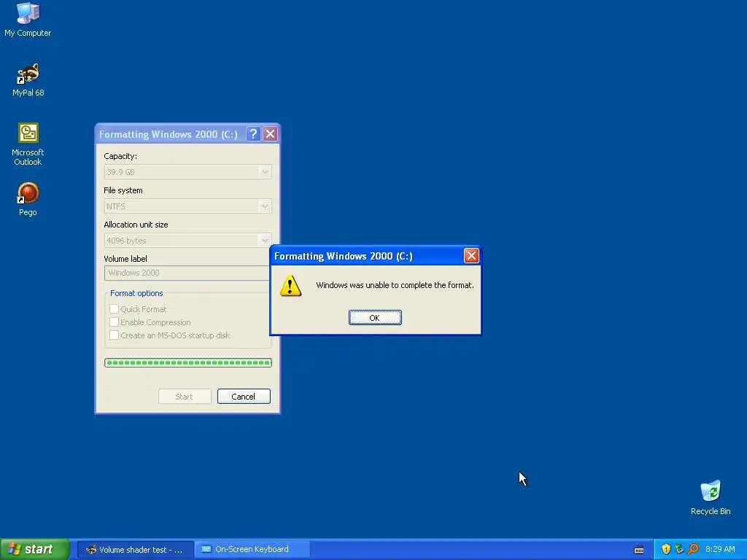747x560 pixels.
Task: Switch to Volume shader test taskbar window
Action: (x=135, y=550)
